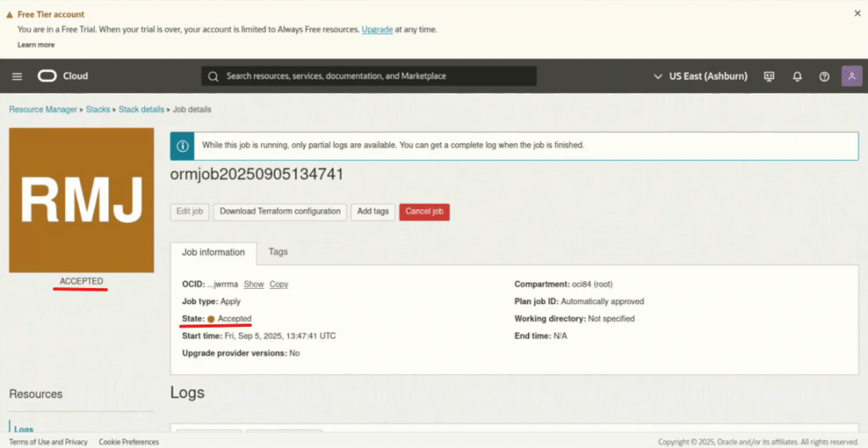This screenshot has height=448, width=868.
Task: Click the Add tags button
Action: (373, 212)
